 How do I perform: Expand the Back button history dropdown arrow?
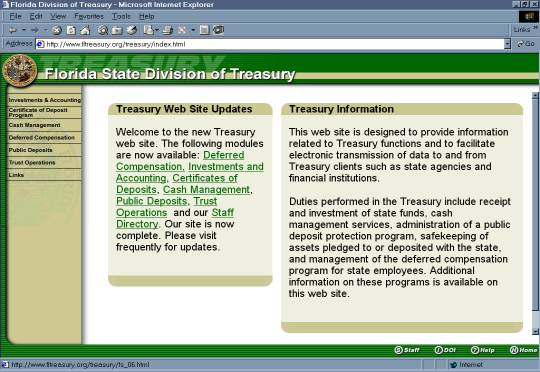point(24,30)
